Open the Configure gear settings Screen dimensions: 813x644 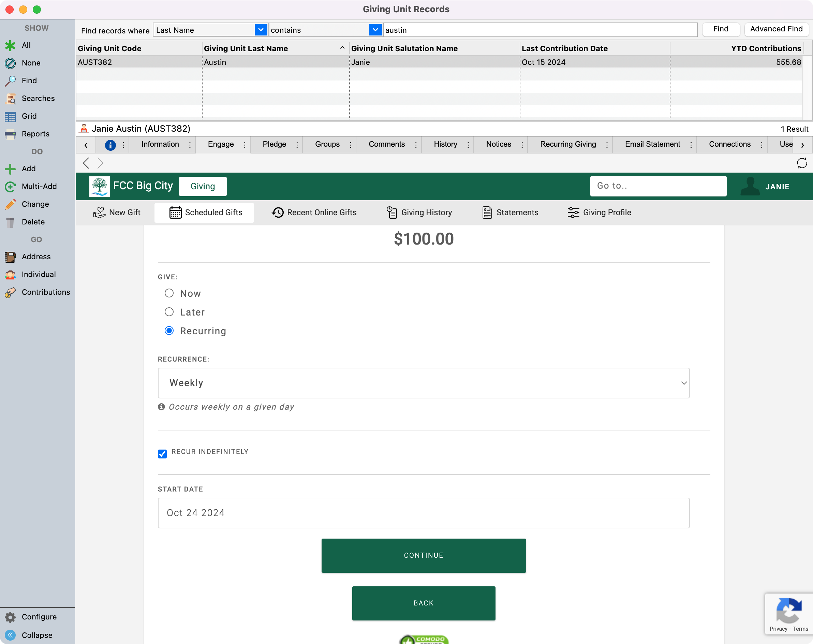pos(10,617)
